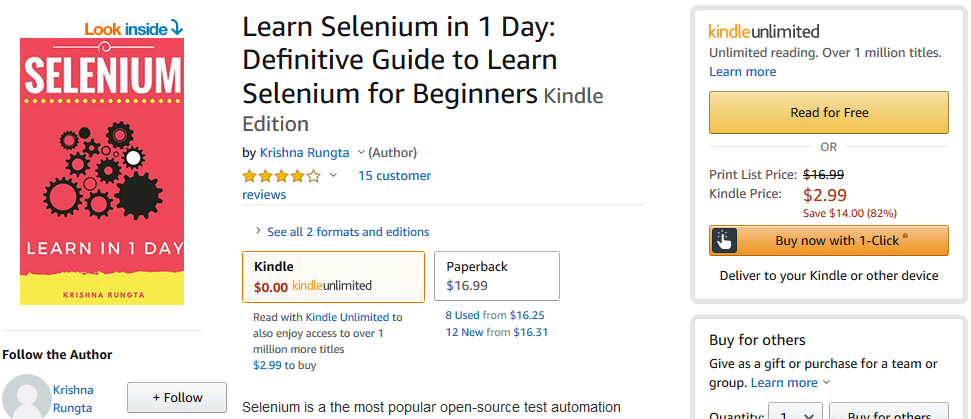Click the star rating icons
Screen dimensions: 971x419
(x=282, y=176)
